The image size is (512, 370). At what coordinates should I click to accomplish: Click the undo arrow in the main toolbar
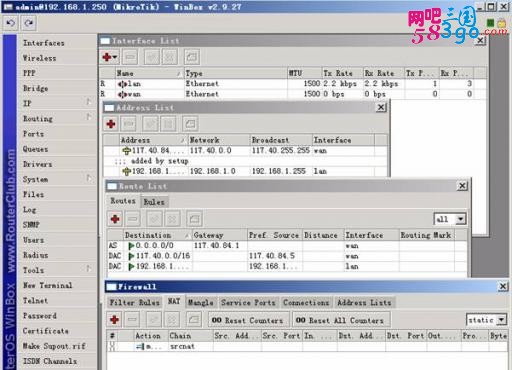point(11,23)
